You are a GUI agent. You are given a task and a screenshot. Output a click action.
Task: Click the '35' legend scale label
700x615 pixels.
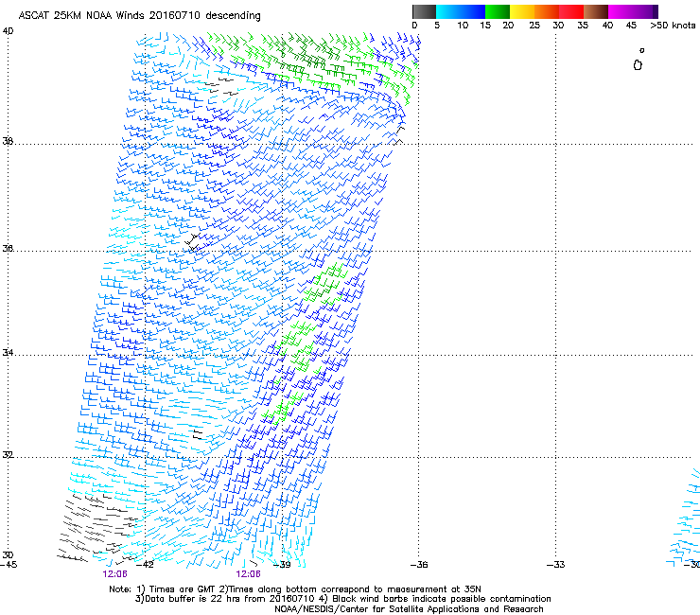[583, 26]
